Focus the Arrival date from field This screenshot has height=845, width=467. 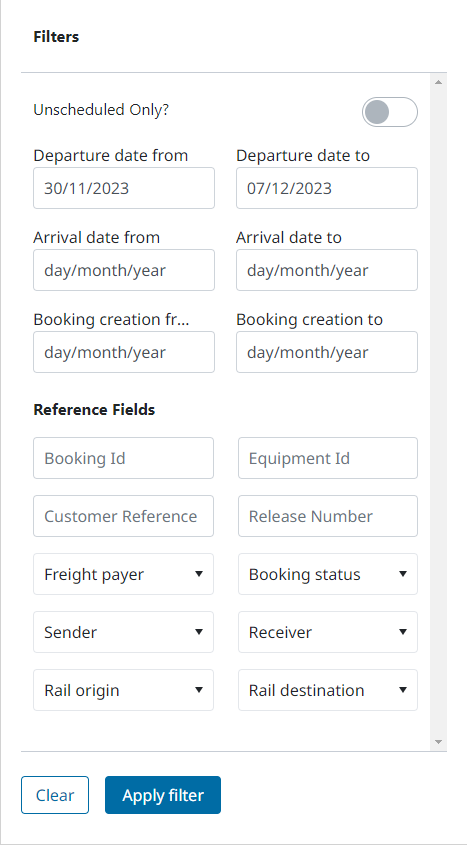click(x=124, y=270)
